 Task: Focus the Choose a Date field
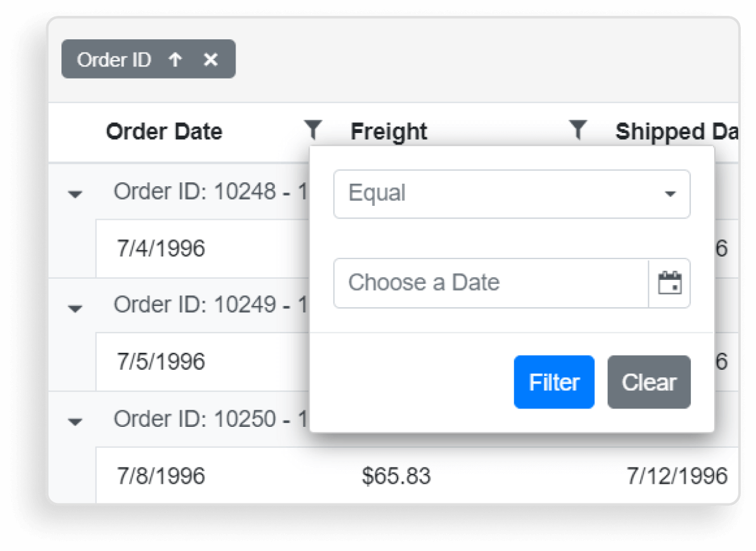491,283
